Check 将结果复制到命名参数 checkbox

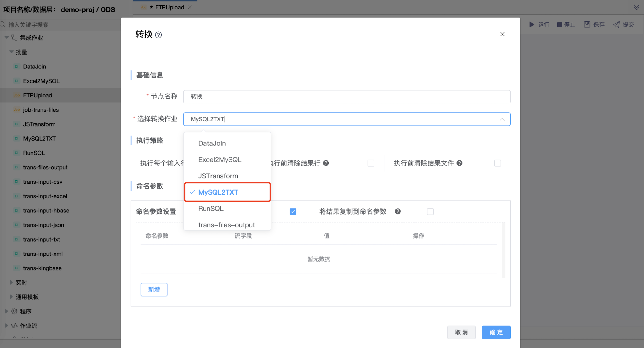point(430,212)
